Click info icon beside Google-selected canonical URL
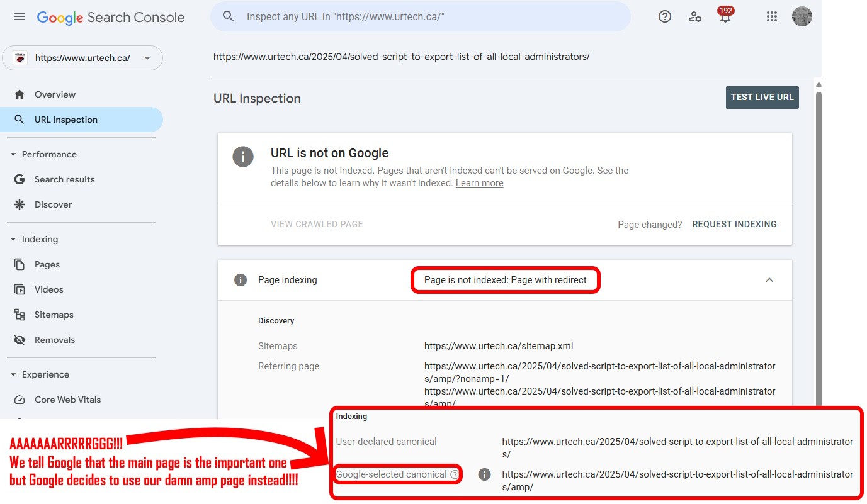The width and height of the screenshot is (867, 504). (x=484, y=474)
